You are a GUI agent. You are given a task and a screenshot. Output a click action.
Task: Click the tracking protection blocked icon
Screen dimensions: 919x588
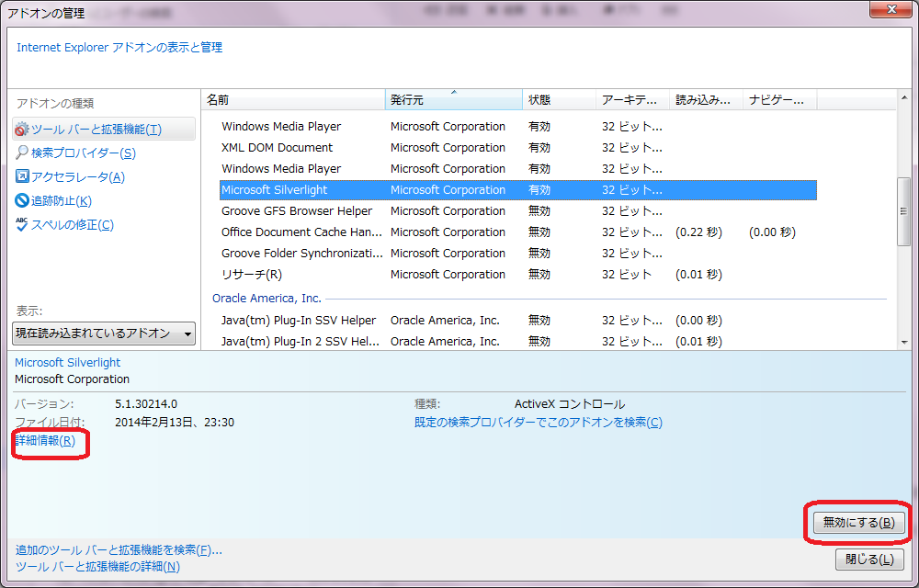(22, 201)
